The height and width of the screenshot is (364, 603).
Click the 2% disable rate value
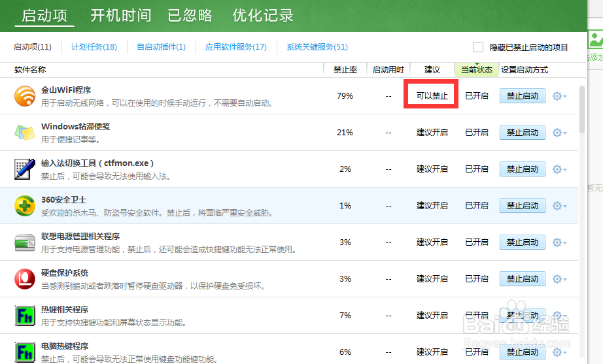coord(345,169)
